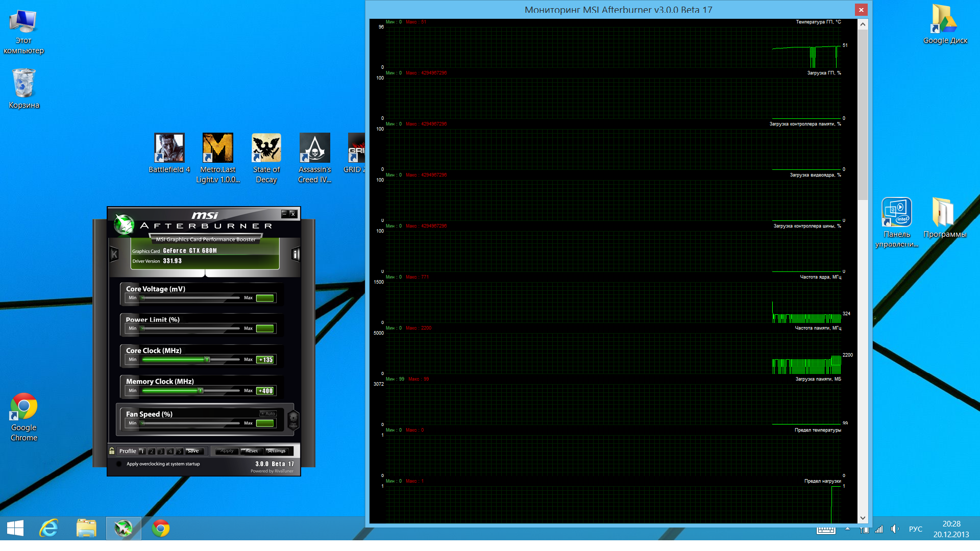
Task: Click the Power Limit slider track
Action: 191,329
